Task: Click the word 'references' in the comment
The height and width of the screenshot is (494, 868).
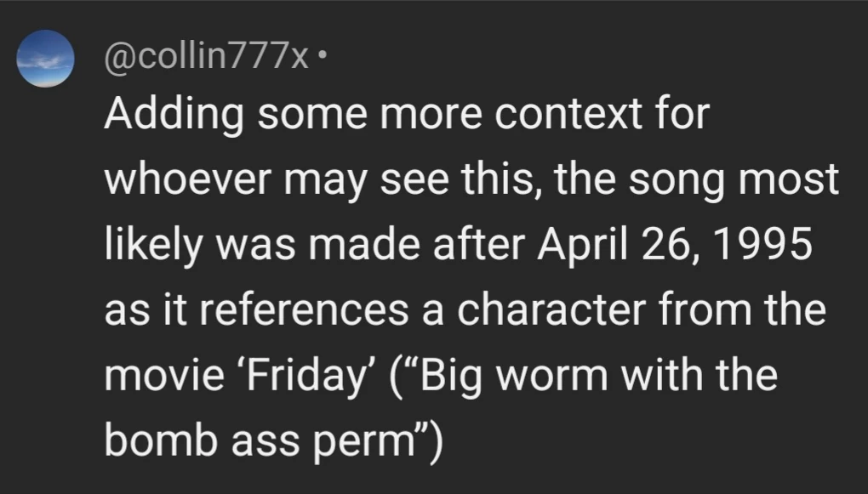Action: tap(303, 309)
